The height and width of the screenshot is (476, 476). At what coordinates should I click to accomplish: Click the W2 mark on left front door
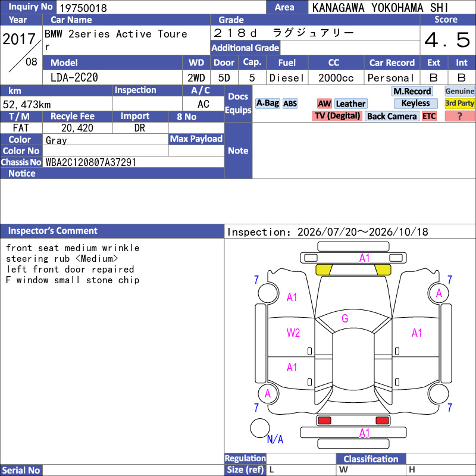click(293, 333)
